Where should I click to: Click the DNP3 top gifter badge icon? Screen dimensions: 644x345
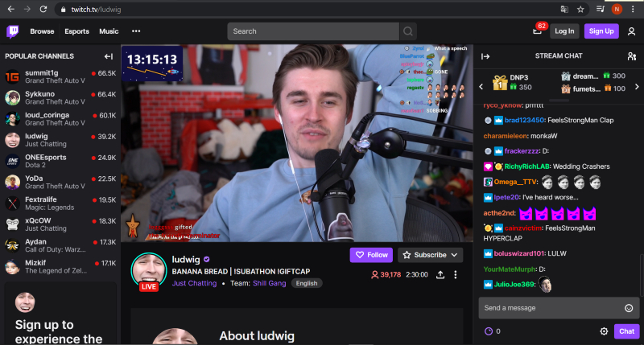[x=500, y=83]
